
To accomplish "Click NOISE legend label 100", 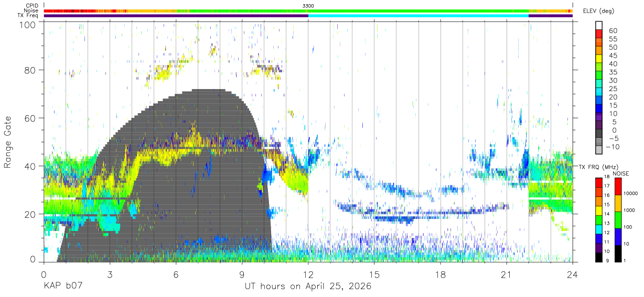I will pos(629,227).
